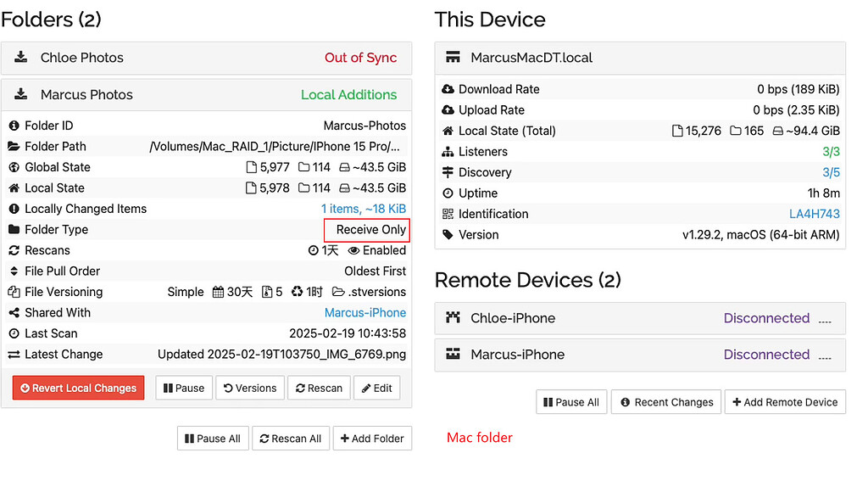Click the Download Rate cloud icon

pyautogui.click(x=447, y=89)
